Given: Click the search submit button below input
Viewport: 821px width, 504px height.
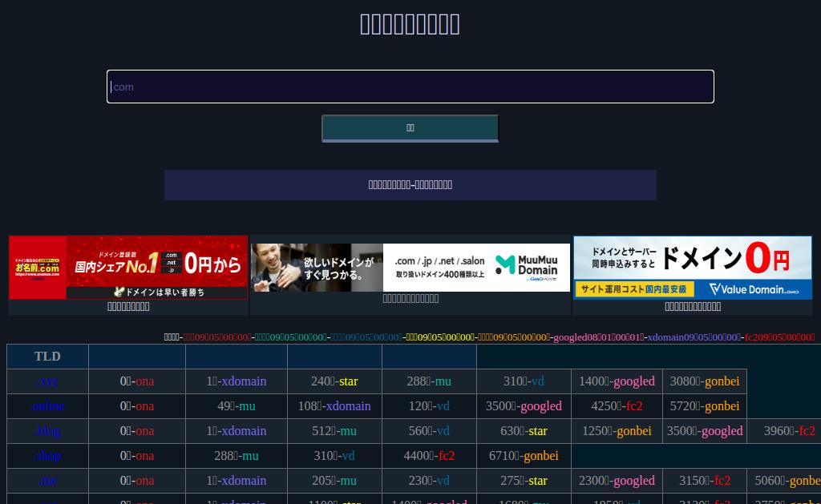Looking at the screenshot, I should [x=410, y=128].
